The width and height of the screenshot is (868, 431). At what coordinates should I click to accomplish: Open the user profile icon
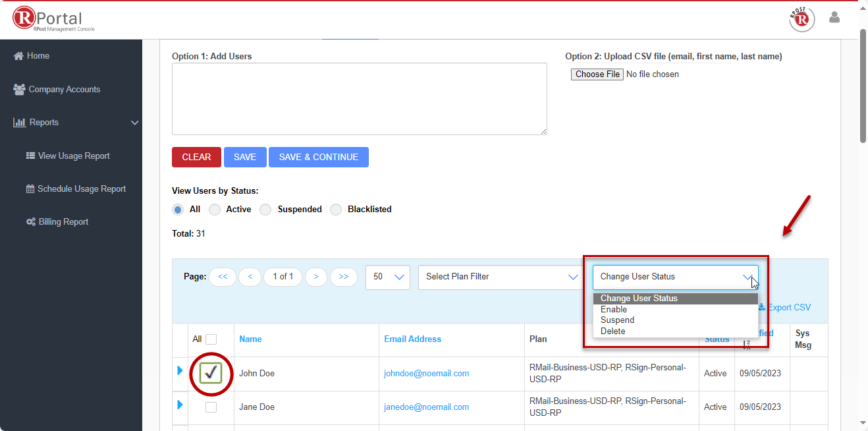[834, 18]
